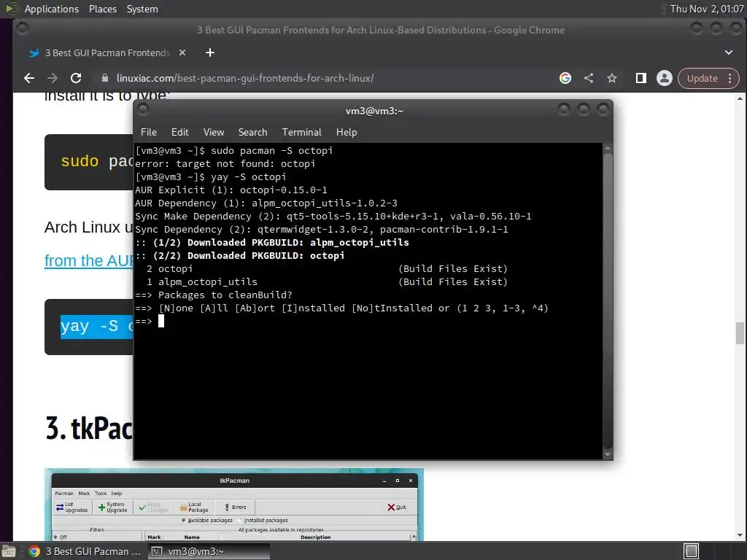Image resolution: width=747 pixels, height=560 pixels.
Task: Click the tkPacman screenshot on the webpage
Action: click(234, 505)
